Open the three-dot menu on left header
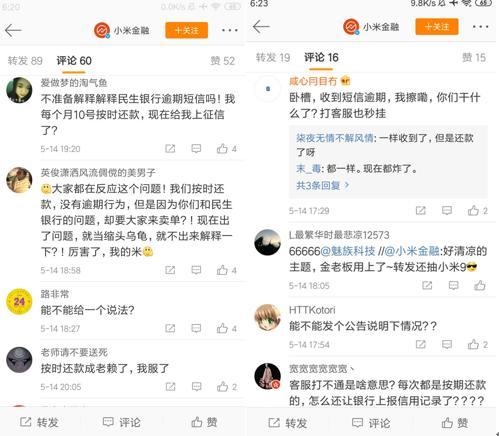 (230, 30)
